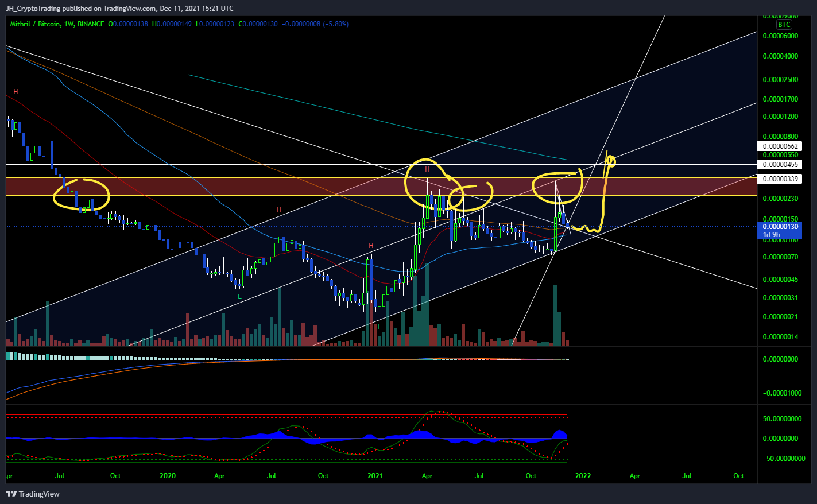Screen dimensions: 817x504
Task: Select the high value H0.00000149
Action: tap(172, 24)
